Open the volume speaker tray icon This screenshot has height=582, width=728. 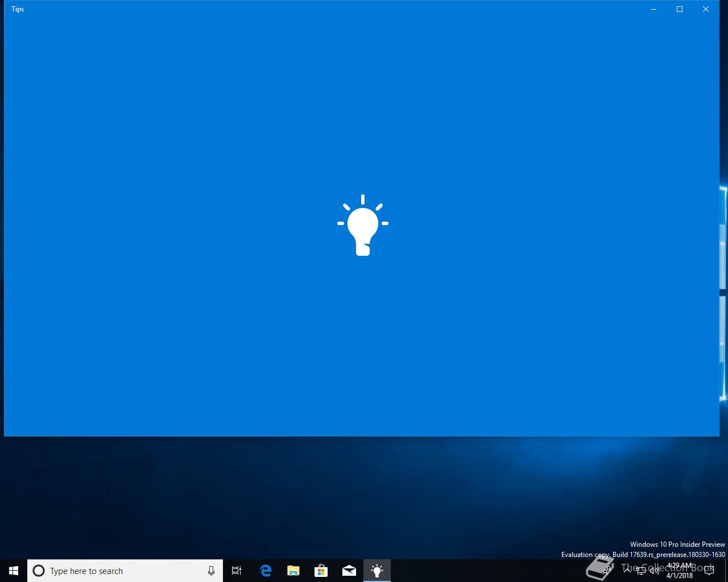tap(655, 570)
